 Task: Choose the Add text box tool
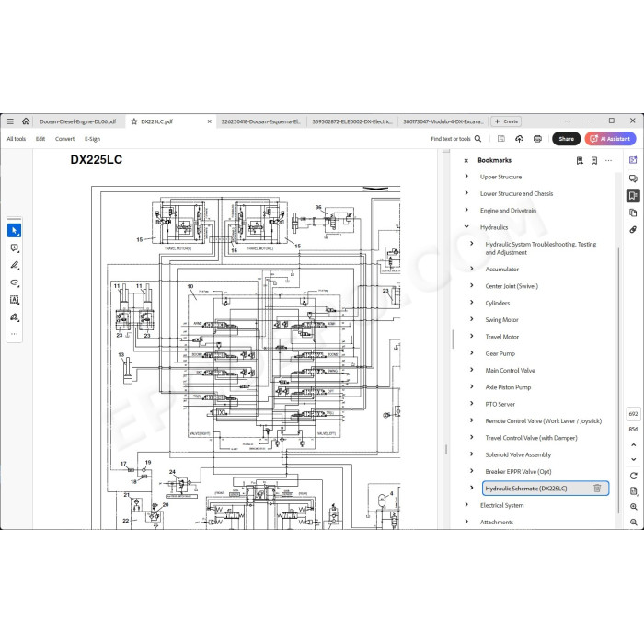(15, 300)
